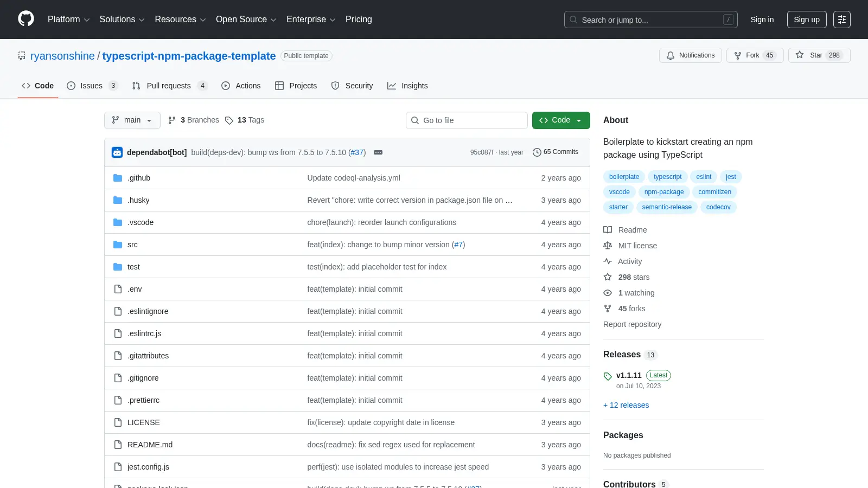Select the codecov topic tag

coord(718,207)
